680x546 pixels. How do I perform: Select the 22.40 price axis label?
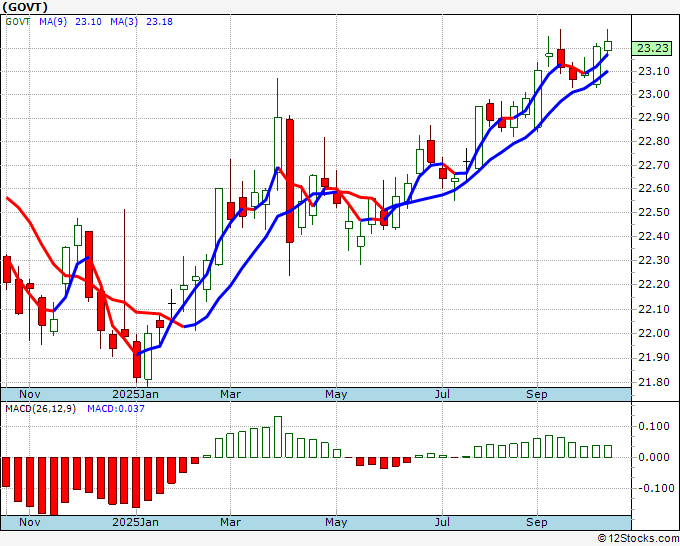click(x=654, y=236)
